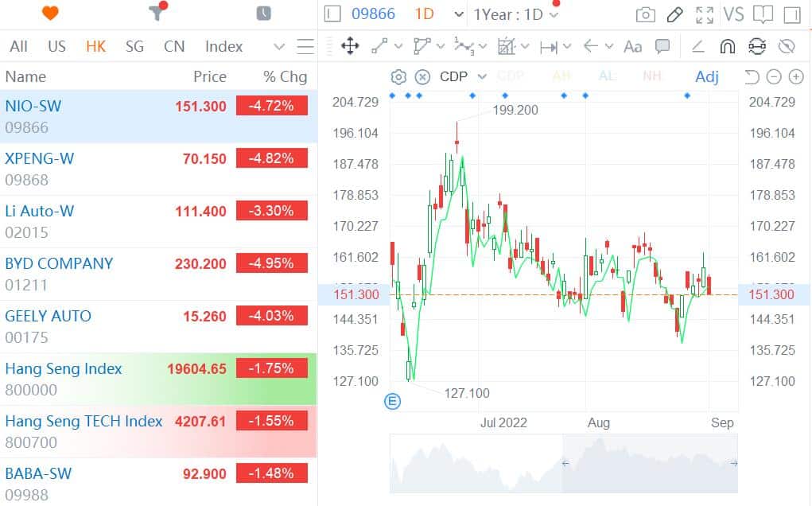Screen dimensions: 812x506
Task: Expand more market categories chevron
Action: click(278, 47)
